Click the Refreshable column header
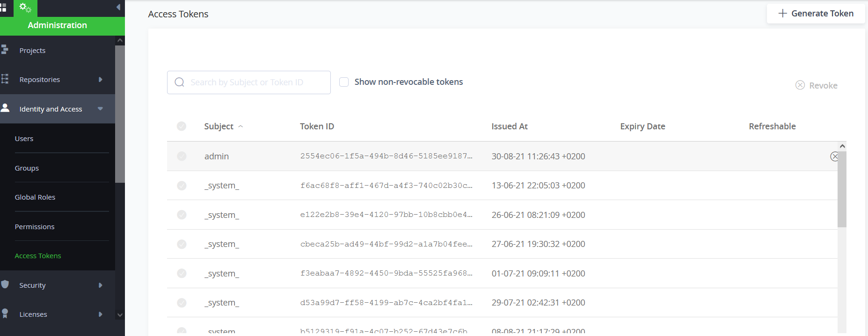The height and width of the screenshot is (336, 868). (x=772, y=127)
